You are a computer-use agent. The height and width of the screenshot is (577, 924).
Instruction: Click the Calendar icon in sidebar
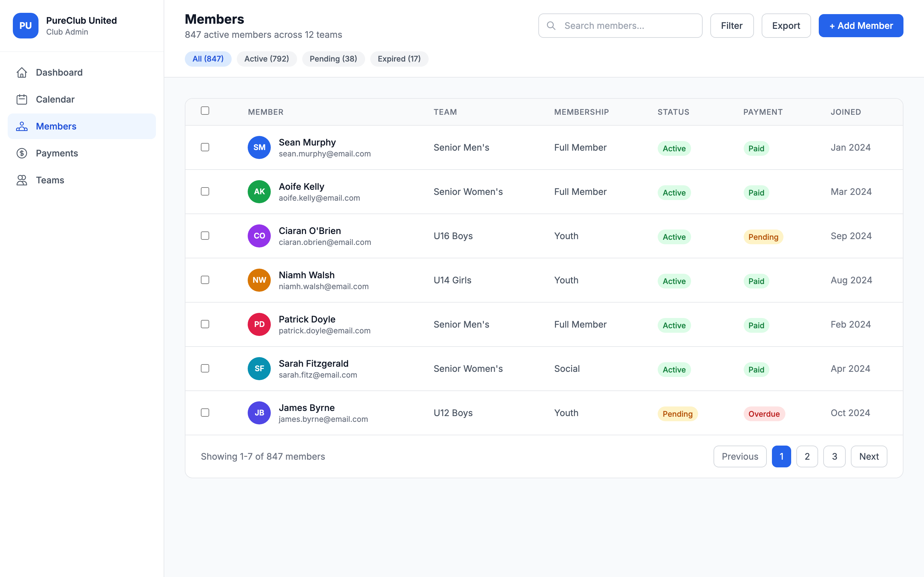22,99
